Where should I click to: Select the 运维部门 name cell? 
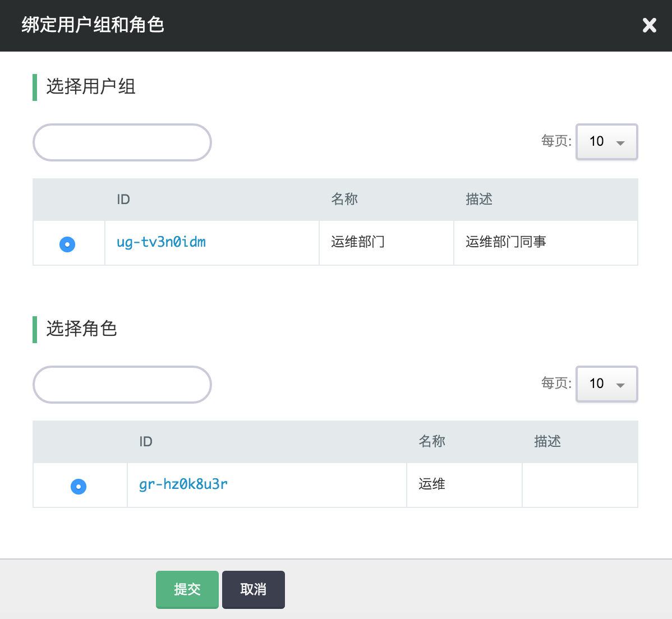(x=358, y=242)
